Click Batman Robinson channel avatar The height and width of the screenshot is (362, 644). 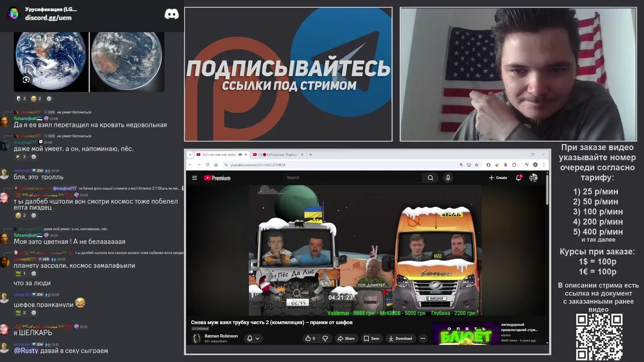[x=197, y=338]
